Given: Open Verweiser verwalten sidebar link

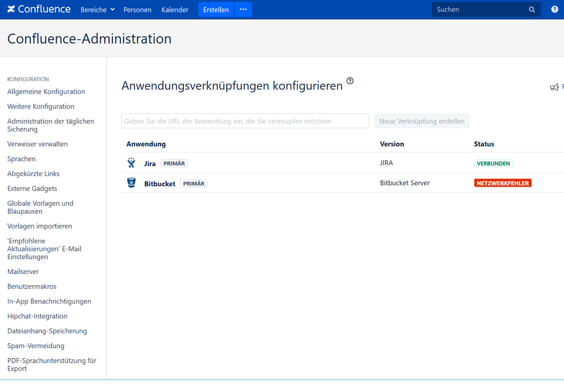Looking at the screenshot, I should (x=37, y=144).
